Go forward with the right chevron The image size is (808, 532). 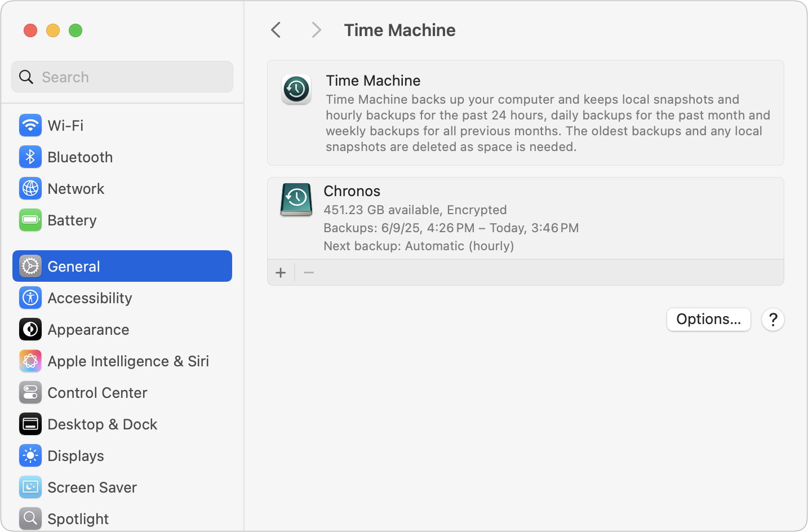(x=316, y=30)
